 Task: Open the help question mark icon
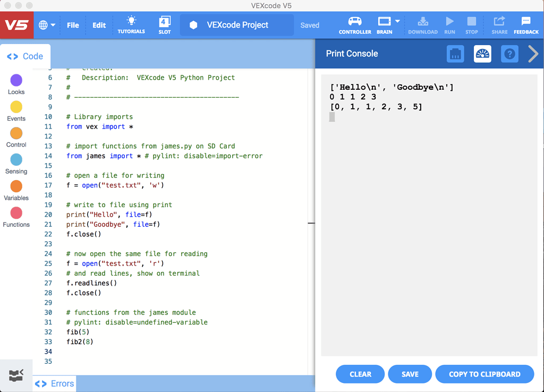[x=509, y=54]
